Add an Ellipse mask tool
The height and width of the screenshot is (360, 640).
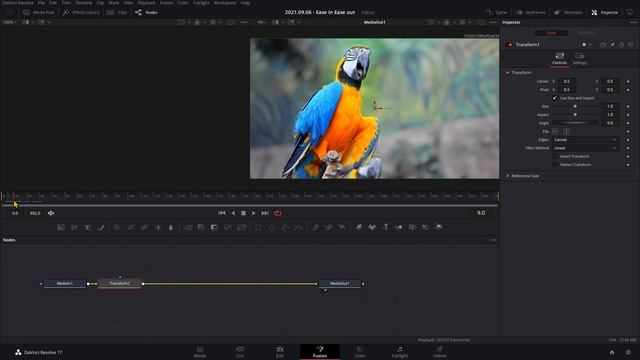click(272, 227)
